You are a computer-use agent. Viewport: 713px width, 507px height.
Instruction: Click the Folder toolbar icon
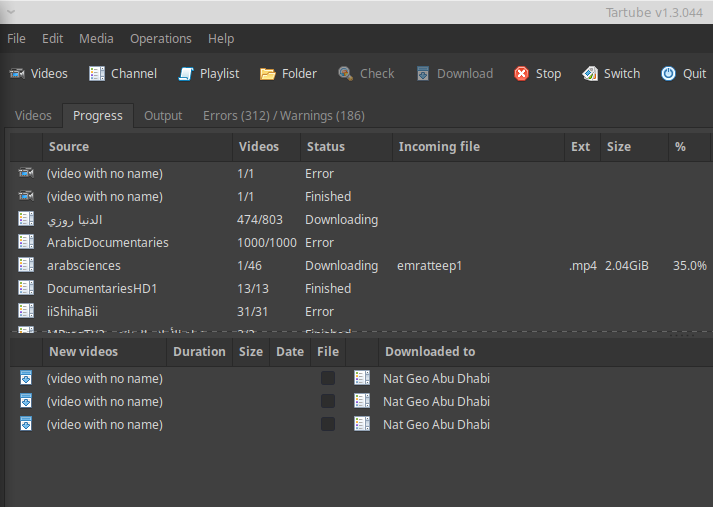point(268,73)
